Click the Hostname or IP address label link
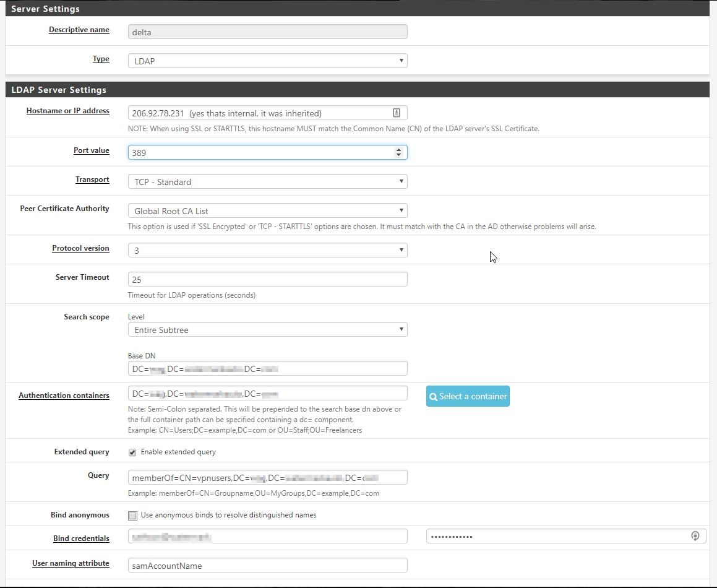717x588 pixels. tap(67, 111)
